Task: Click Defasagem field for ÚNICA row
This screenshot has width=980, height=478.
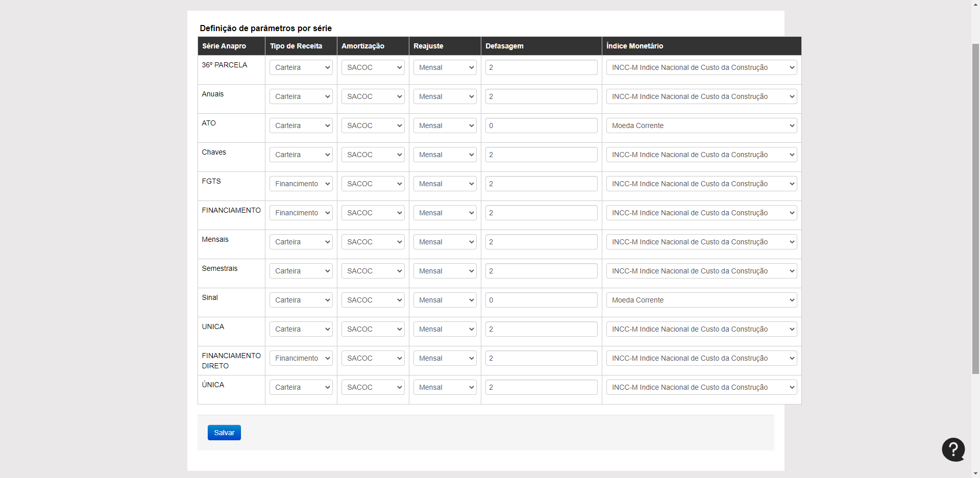Action: point(541,387)
